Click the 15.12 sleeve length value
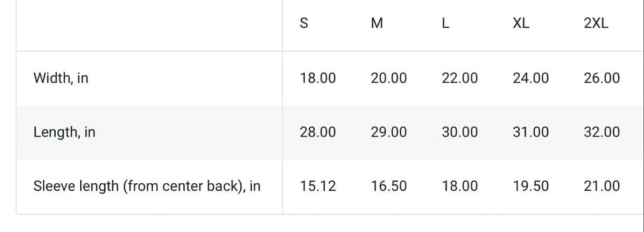 point(318,186)
